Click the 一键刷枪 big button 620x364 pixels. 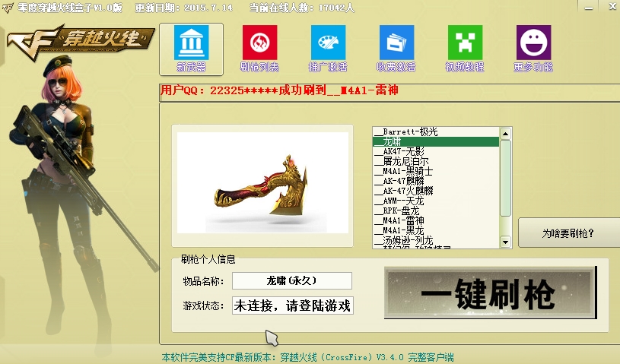point(491,293)
